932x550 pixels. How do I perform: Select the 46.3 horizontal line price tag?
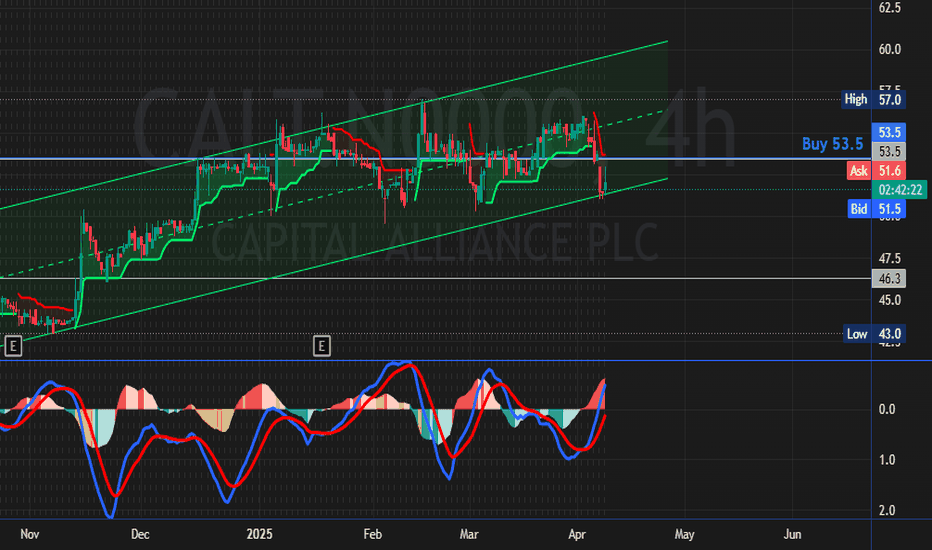[x=889, y=279]
